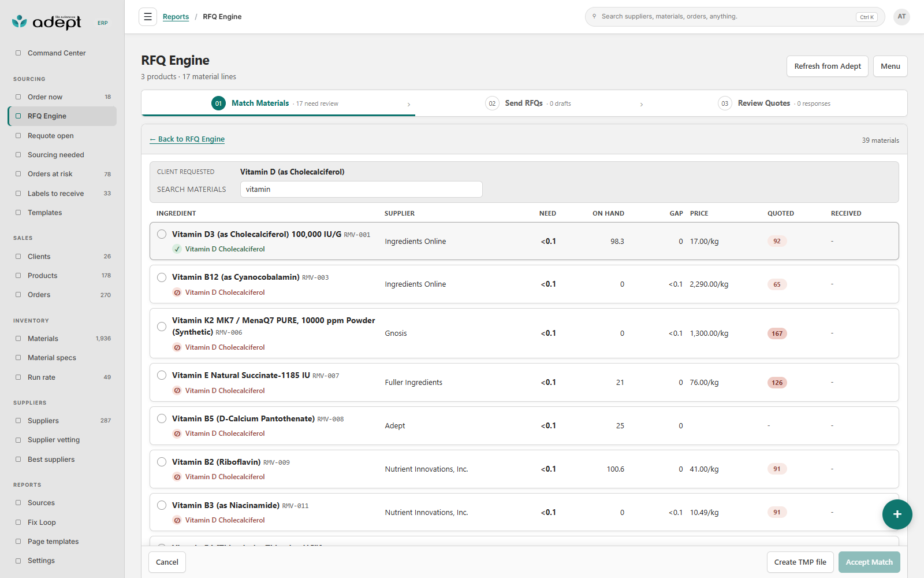
Task: Select the Vitamin B2 Riboflavin radio button
Action: (162, 462)
